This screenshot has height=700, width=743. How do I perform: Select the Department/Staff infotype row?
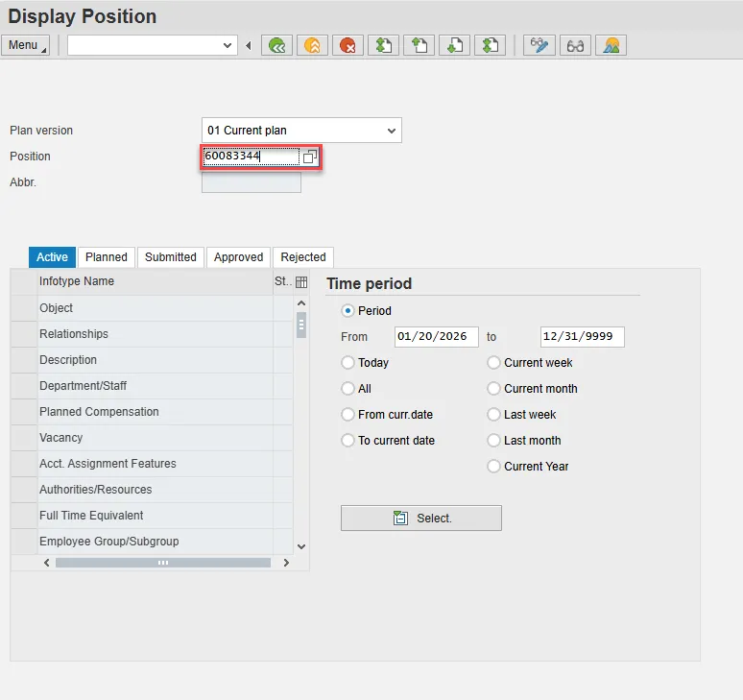156,386
